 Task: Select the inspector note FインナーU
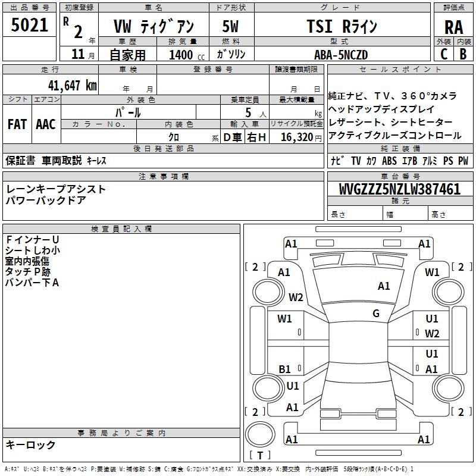pyautogui.click(x=33, y=240)
